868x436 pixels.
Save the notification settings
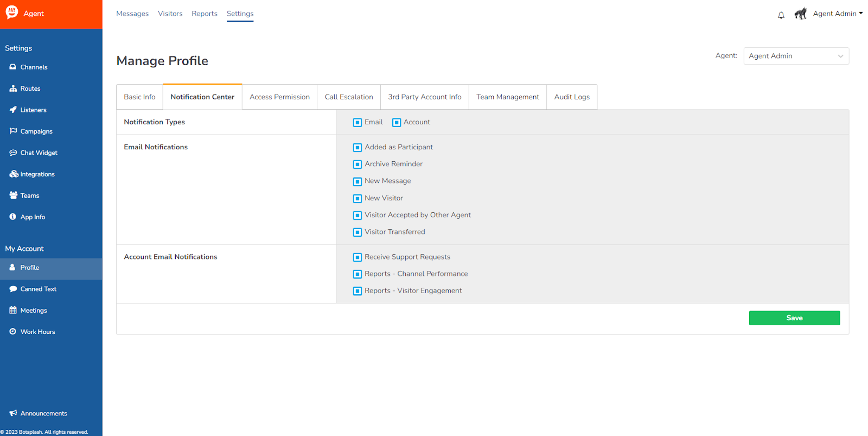[794, 318]
